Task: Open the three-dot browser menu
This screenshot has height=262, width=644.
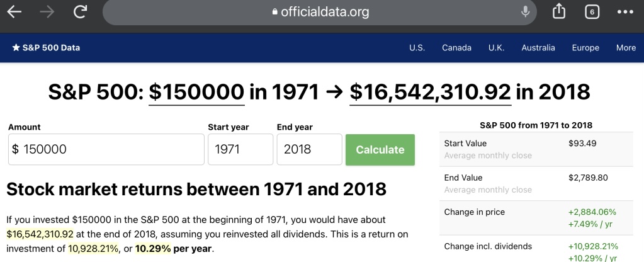Action: tap(625, 12)
